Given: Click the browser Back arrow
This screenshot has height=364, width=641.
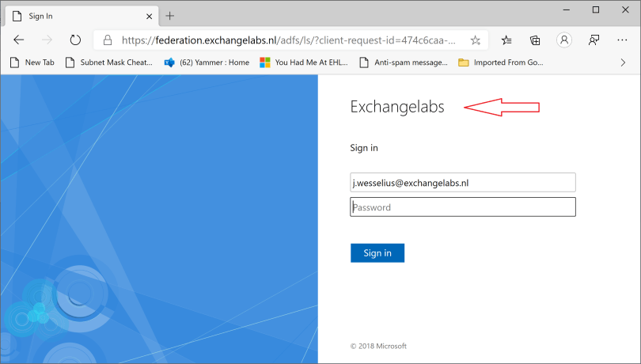Looking at the screenshot, I should coord(19,40).
